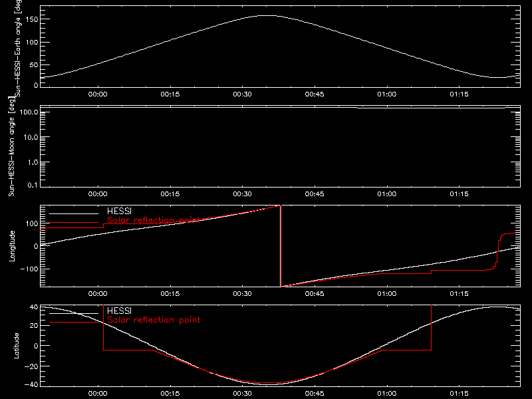Click red 'Solar reflection point' label in Latitude panel
532x399 pixels.
tap(154, 320)
